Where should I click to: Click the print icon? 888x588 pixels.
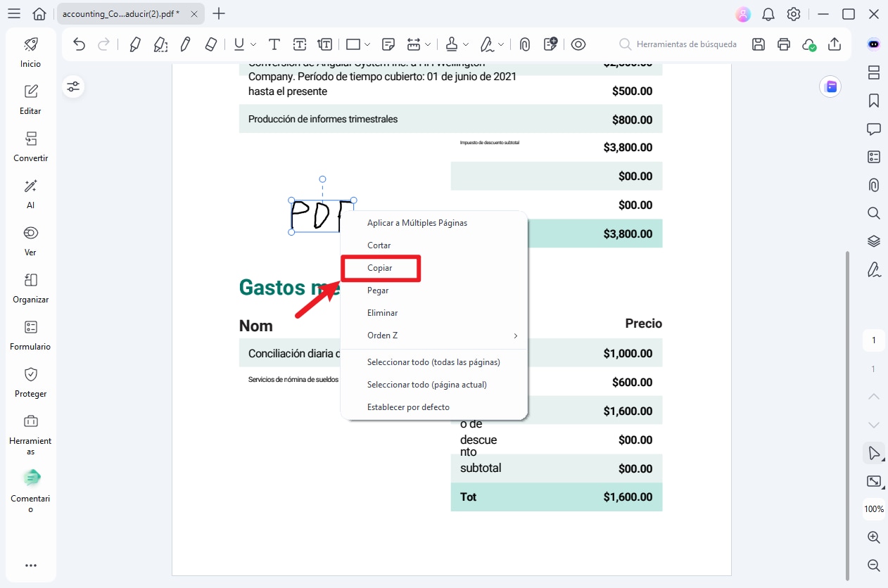pyautogui.click(x=784, y=44)
